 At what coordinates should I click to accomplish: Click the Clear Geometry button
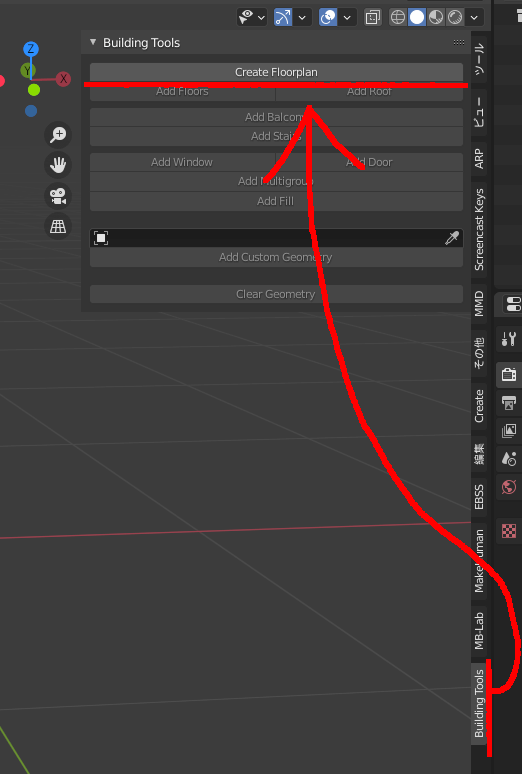point(276,294)
